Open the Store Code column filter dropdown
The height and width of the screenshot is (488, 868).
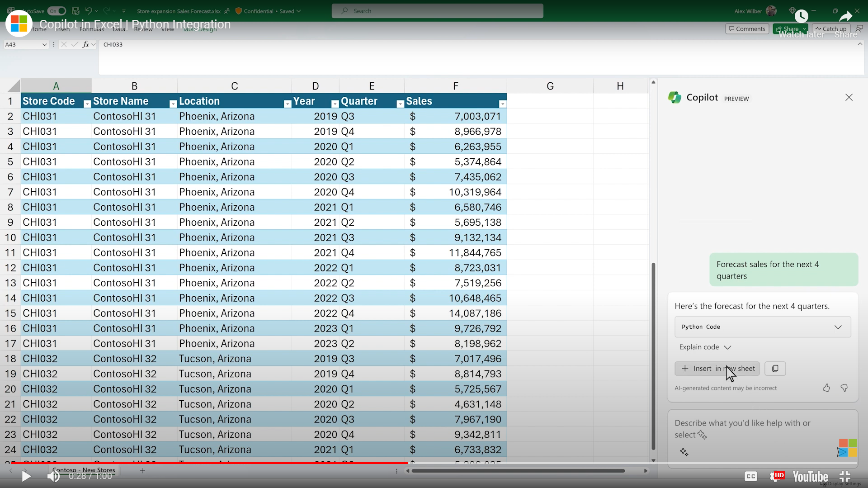[x=87, y=104]
